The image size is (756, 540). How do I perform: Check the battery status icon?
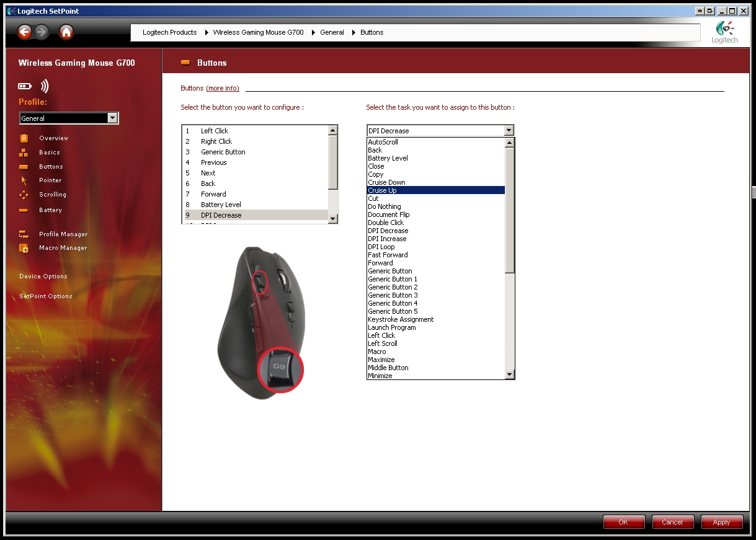25,86
